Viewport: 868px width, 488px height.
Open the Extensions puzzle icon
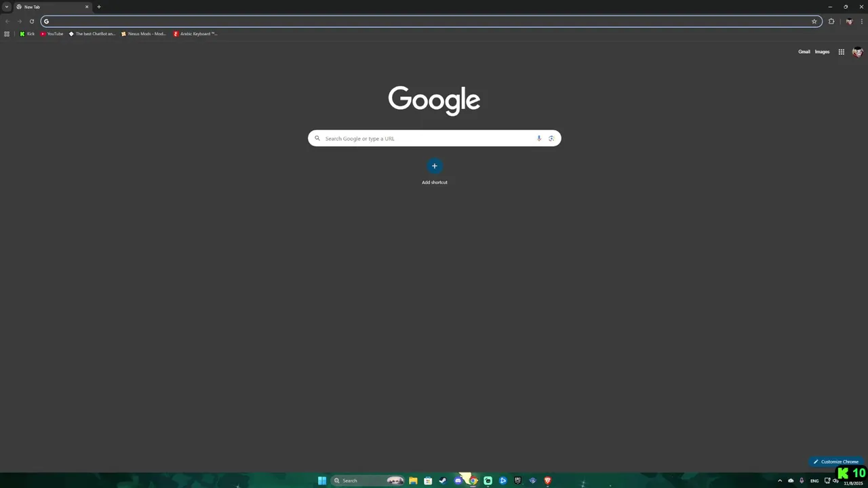(x=831, y=21)
